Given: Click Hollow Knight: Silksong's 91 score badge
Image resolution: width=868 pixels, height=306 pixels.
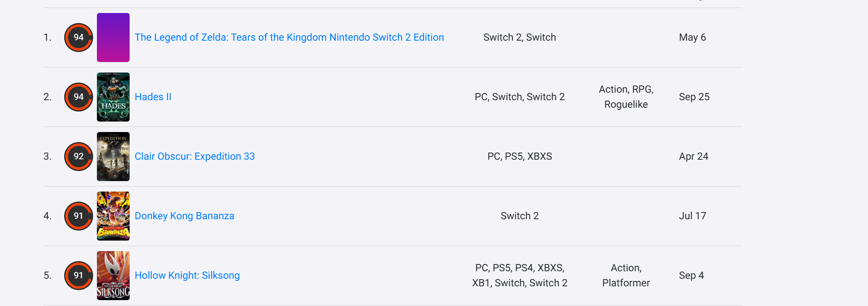Looking at the screenshot, I should [78, 275].
